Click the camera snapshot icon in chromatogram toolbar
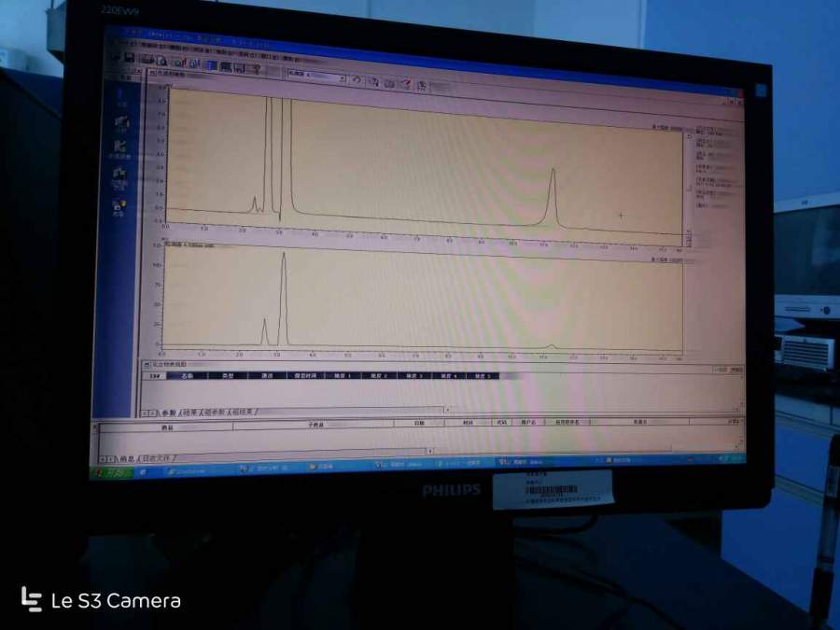Screen dimensions: 840x630 390,83
